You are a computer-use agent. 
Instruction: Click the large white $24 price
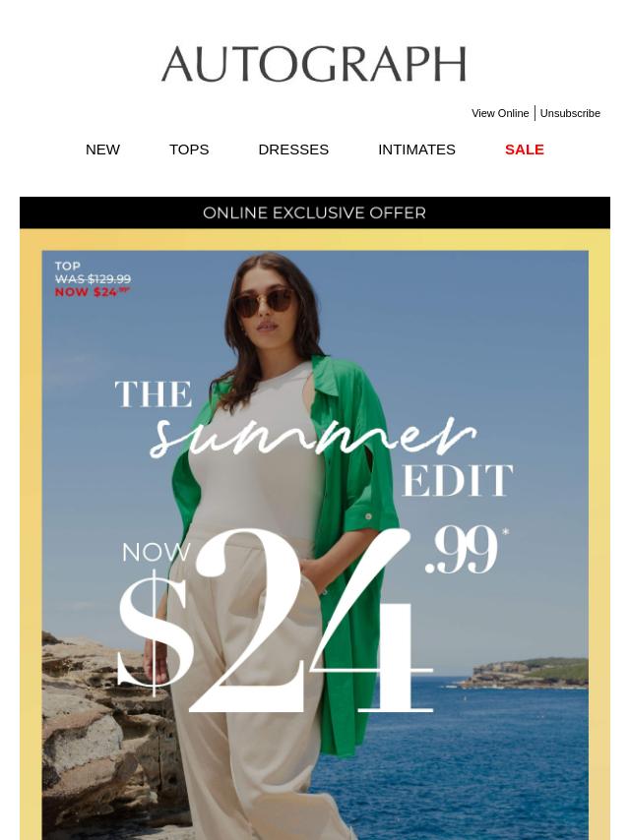click(275, 622)
